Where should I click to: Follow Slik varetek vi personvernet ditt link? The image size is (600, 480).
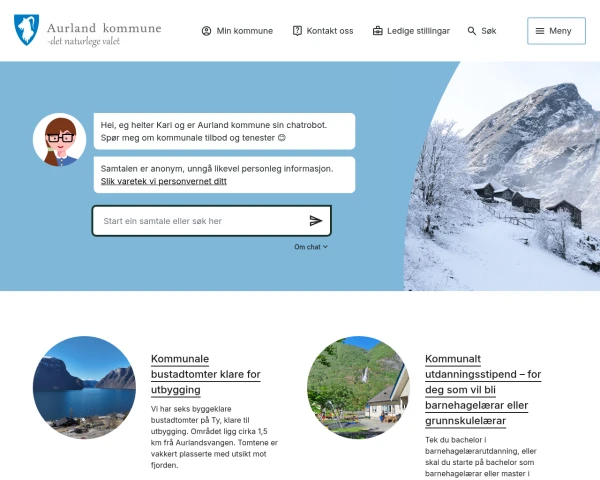point(164,181)
